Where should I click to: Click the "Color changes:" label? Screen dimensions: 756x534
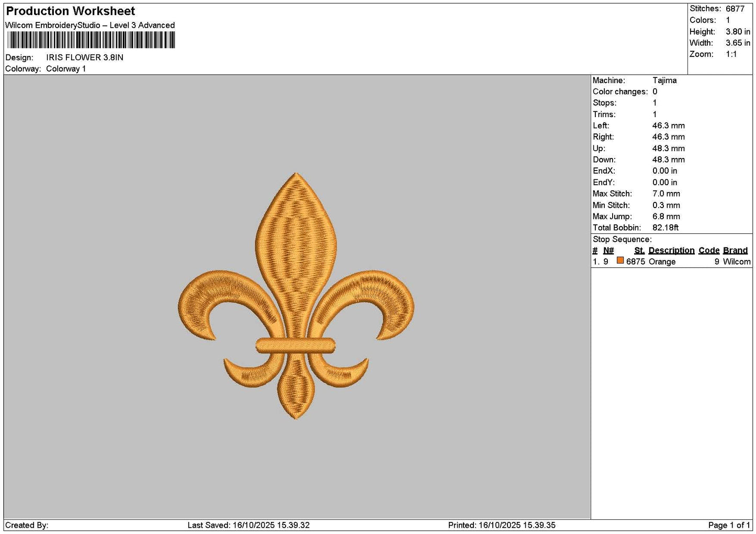point(620,92)
